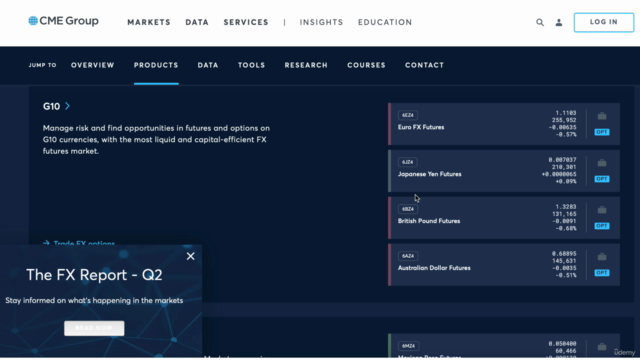640x360 pixels.
Task: Click briefcase icon in 6MZ4 row
Action: 602,347
